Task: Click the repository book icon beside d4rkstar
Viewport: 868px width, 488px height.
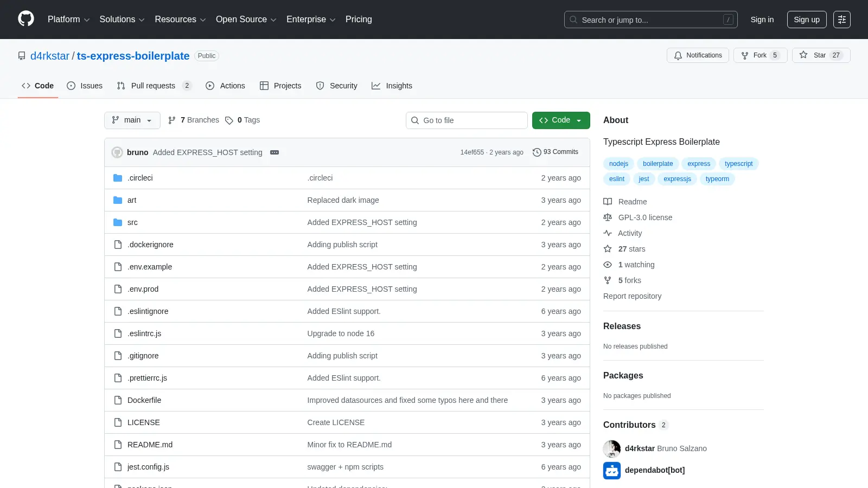Action: pyautogui.click(x=22, y=56)
